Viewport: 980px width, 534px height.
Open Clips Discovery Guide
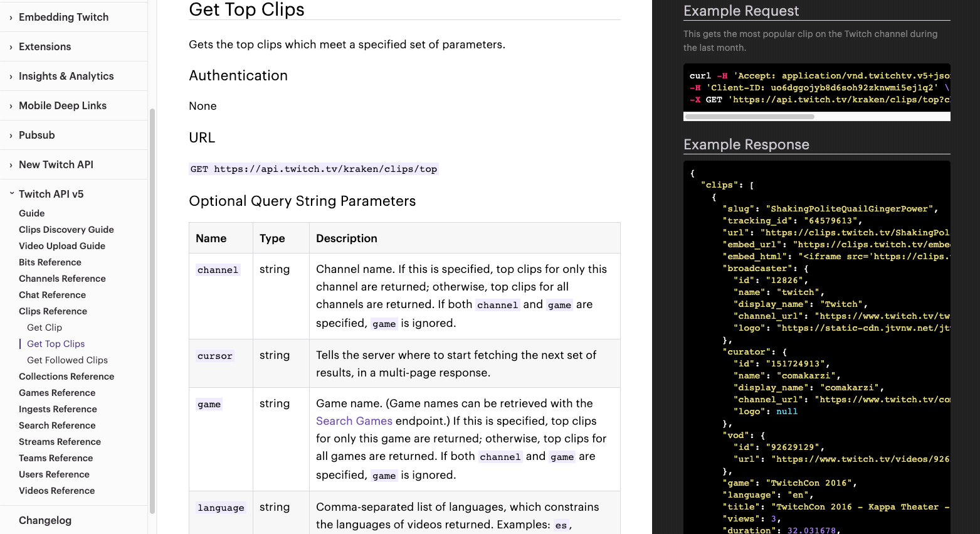(66, 230)
